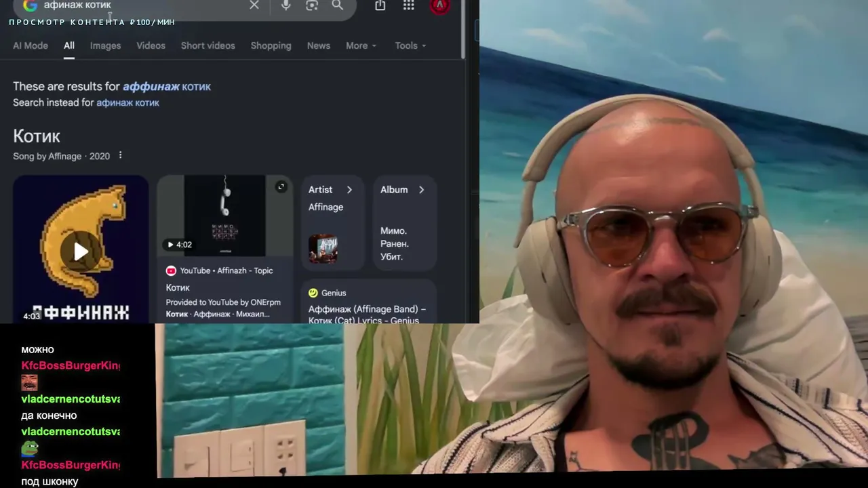Image resolution: width=868 pixels, height=488 pixels.
Task: Open the Short videos tab
Action: click(208, 45)
